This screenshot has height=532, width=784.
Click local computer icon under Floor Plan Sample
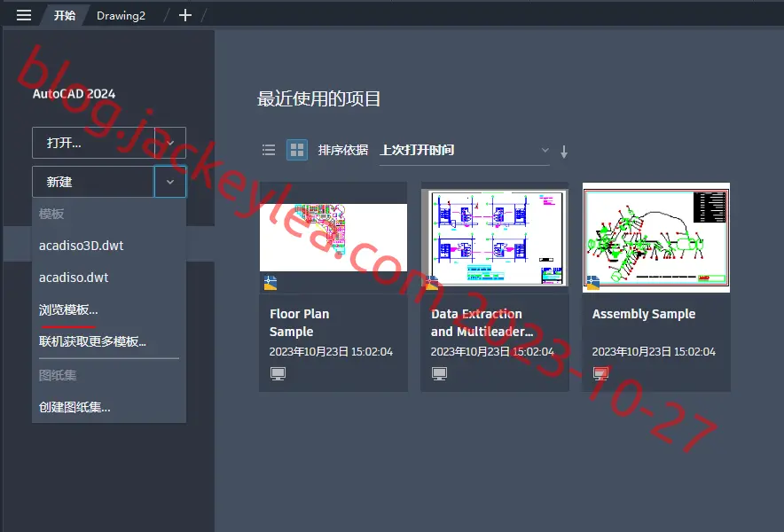click(x=278, y=373)
